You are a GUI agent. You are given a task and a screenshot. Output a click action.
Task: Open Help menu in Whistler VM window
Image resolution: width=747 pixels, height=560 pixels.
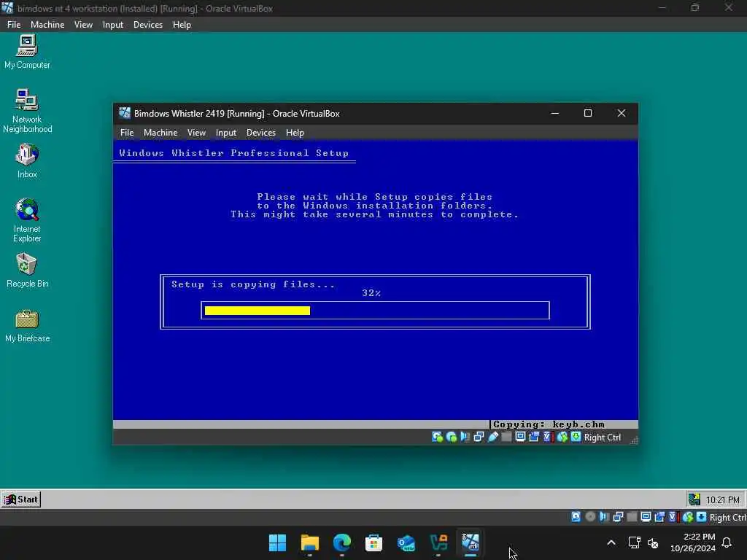pos(295,133)
